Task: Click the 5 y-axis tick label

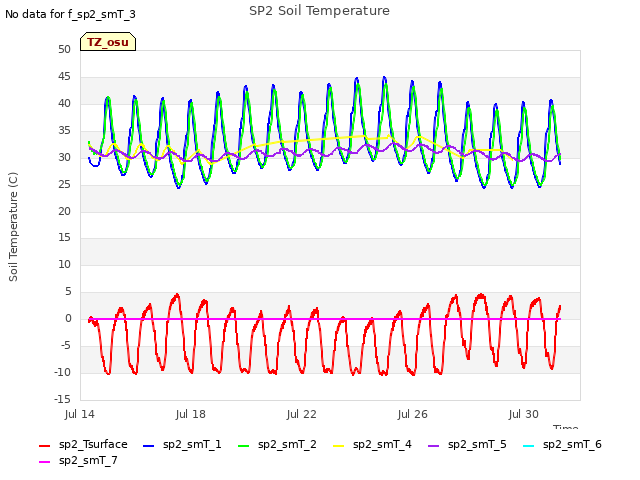Action: (x=68, y=292)
